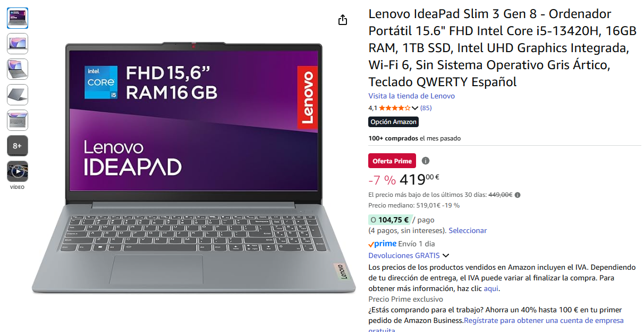Click info icon beside the crossed-out 449,00€ price
Viewport: 644px width, 332px height.
tap(518, 195)
